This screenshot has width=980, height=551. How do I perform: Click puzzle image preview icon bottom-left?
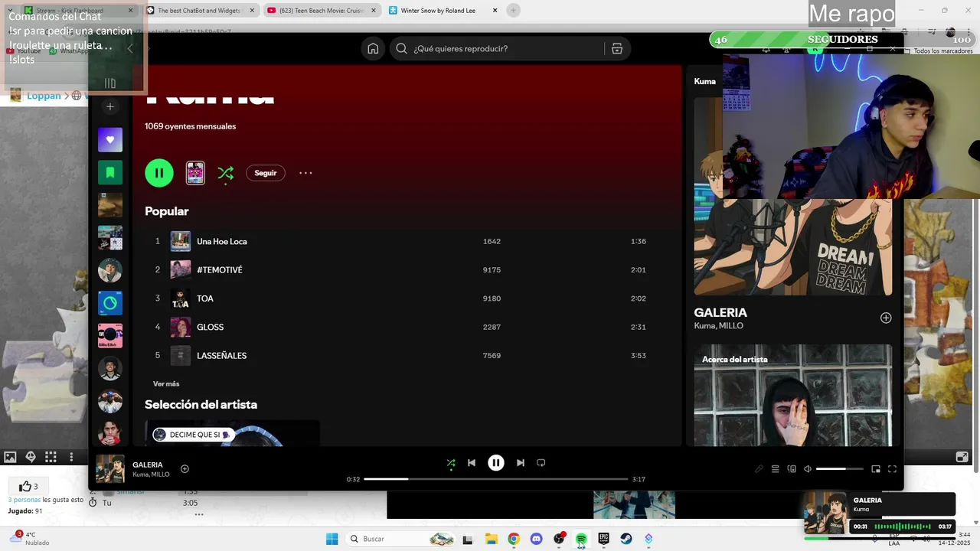10,457
